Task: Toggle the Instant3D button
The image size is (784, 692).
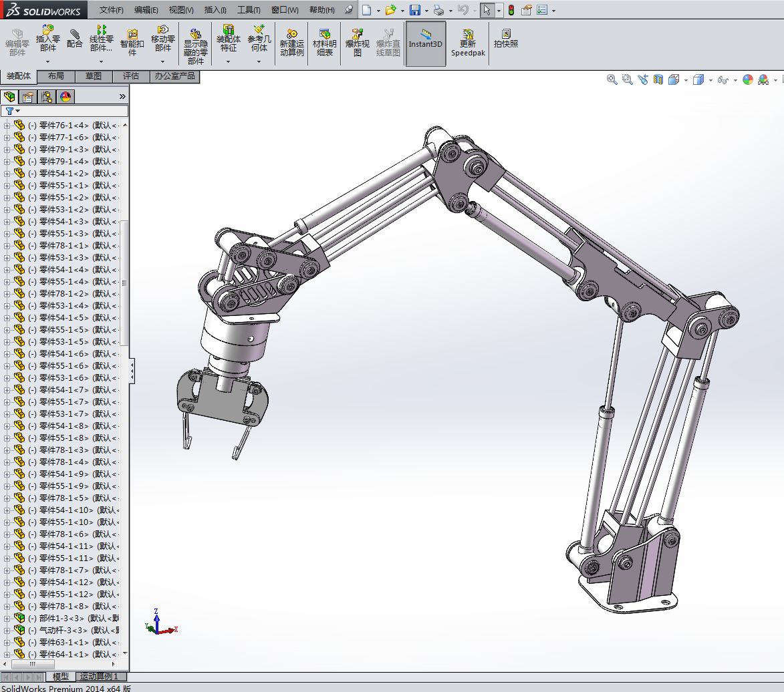Action: [425, 43]
